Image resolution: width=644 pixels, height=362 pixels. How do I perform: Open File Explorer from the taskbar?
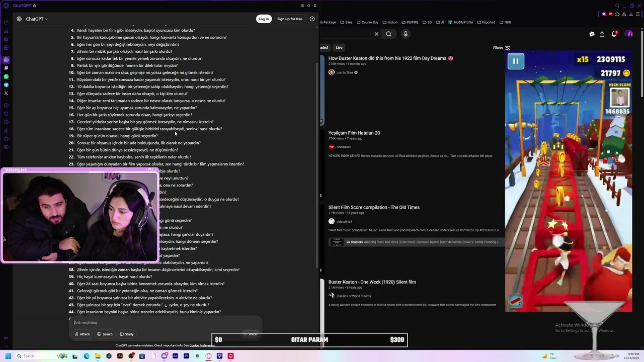tap(98, 356)
